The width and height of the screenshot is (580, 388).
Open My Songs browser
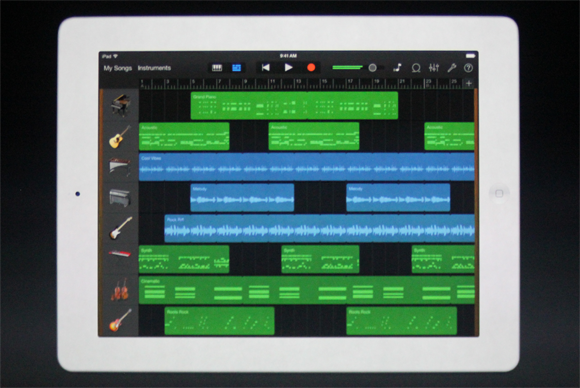point(118,68)
